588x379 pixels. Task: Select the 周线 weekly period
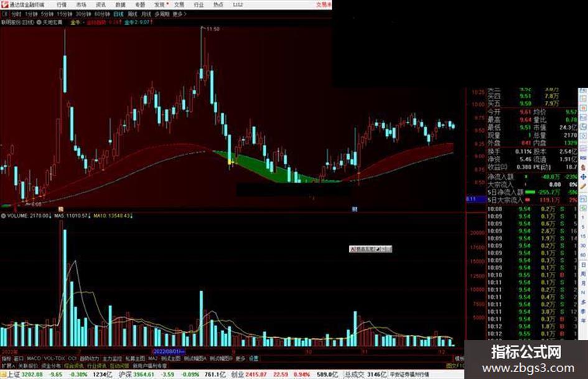click(133, 14)
